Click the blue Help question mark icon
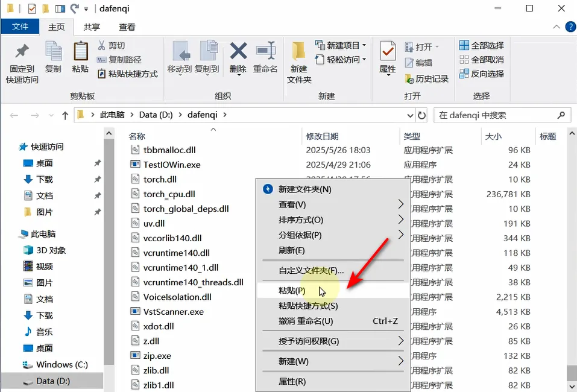This screenshot has width=577, height=392. click(x=570, y=27)
